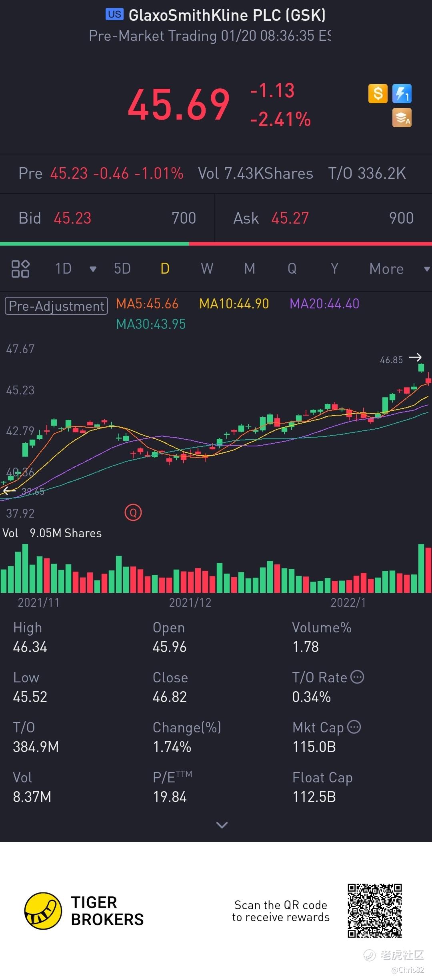Tap the Close value 46.82
Viewport: 432px width, 980px height.
coord(170,697)
